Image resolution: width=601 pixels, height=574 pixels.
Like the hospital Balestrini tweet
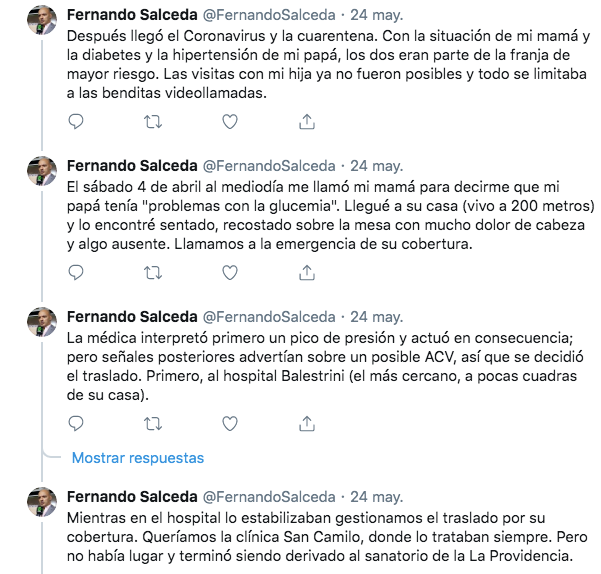(x=230, y=423)
